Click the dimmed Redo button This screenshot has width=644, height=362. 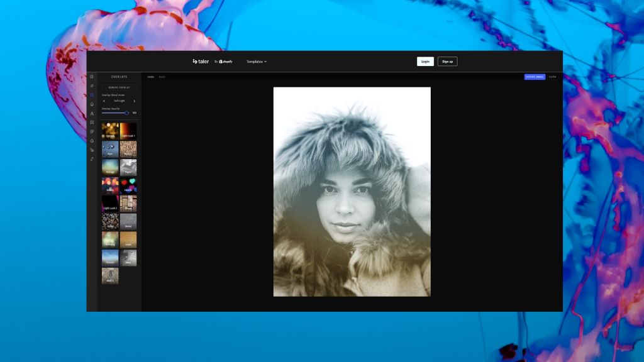[162, 77]
